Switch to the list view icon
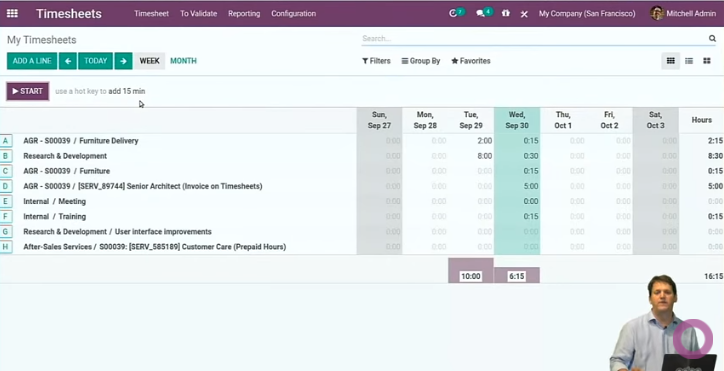 coord(689,61)
